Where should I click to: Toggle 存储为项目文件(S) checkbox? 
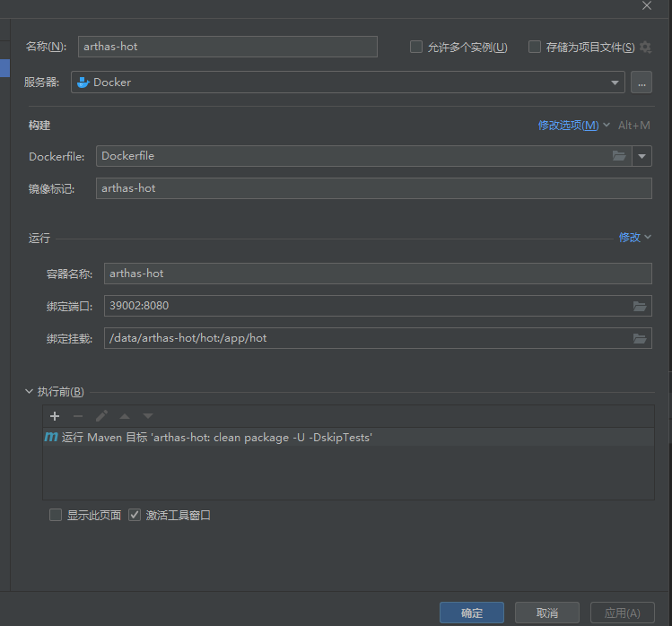pos(535,47)
